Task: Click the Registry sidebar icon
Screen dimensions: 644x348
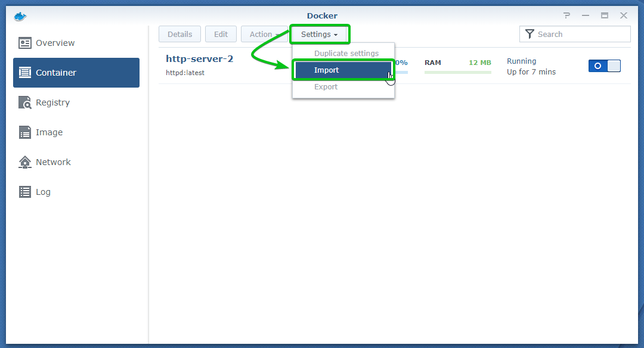Action: [x=24, y=102]
